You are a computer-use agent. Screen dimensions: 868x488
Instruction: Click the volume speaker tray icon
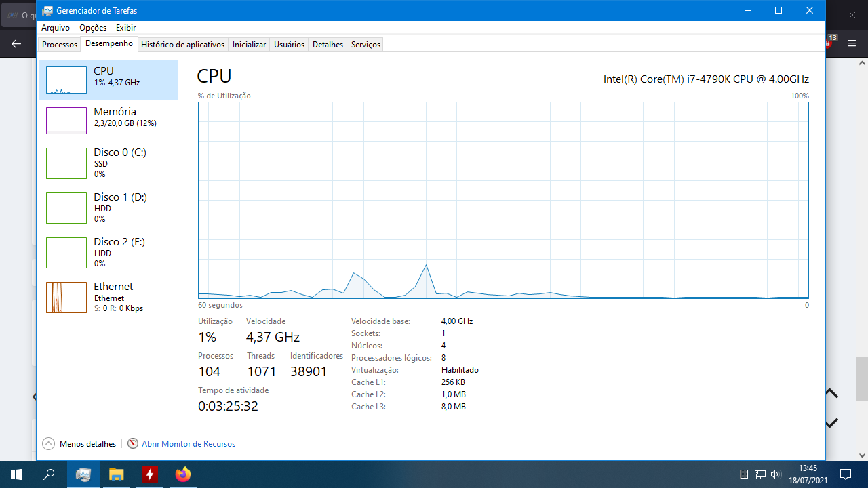776,474
